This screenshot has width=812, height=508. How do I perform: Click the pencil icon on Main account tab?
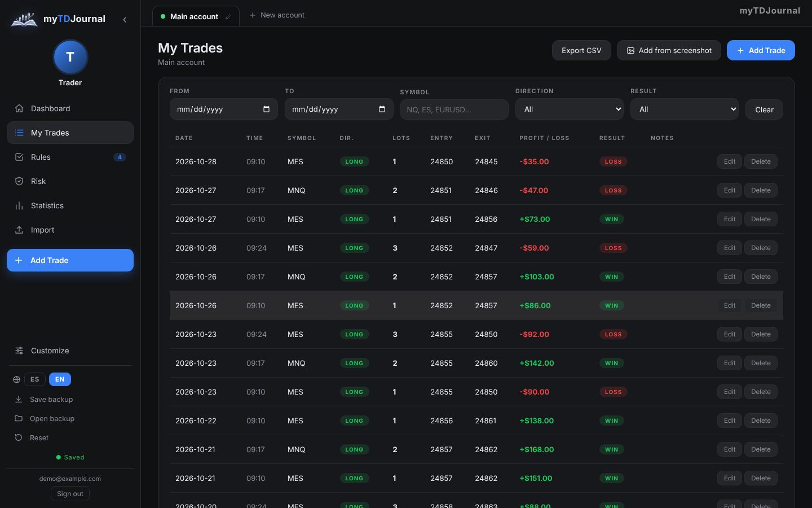click(228, 16)
